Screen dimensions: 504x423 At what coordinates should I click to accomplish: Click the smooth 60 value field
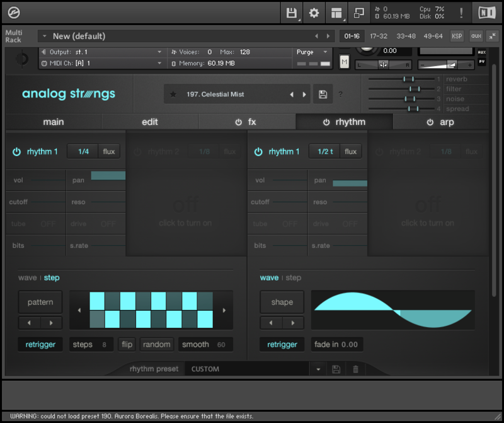point(206,344)
